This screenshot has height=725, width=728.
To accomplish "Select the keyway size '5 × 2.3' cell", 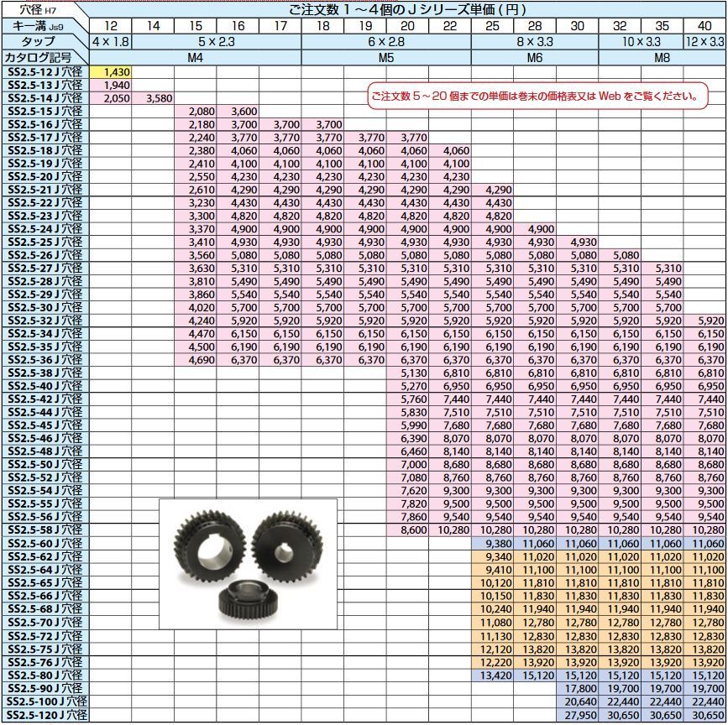I will [217, 42].
